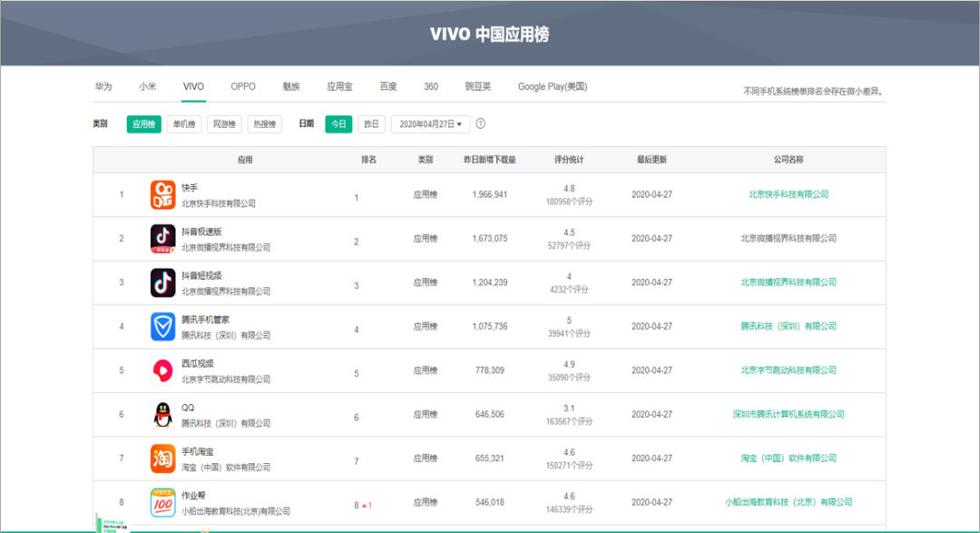Click the app name 抖音极速版
The image size is (980, 533).
point(201,232)
